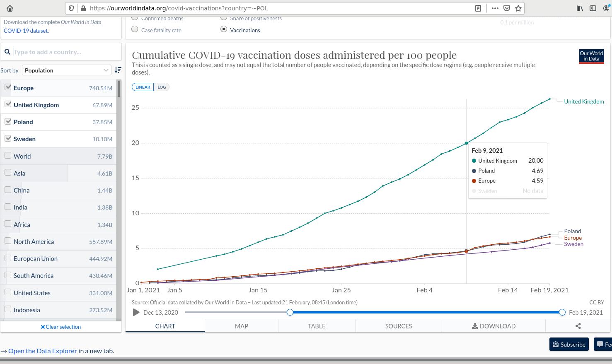Screen dimensions: 612x364
Task: Switch to the MAP tab
Action: pos(241,326)
